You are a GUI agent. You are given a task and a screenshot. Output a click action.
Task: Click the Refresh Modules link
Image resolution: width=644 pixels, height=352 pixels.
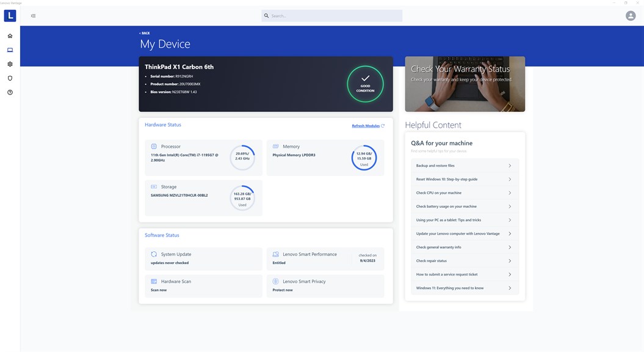pos(366,126)
